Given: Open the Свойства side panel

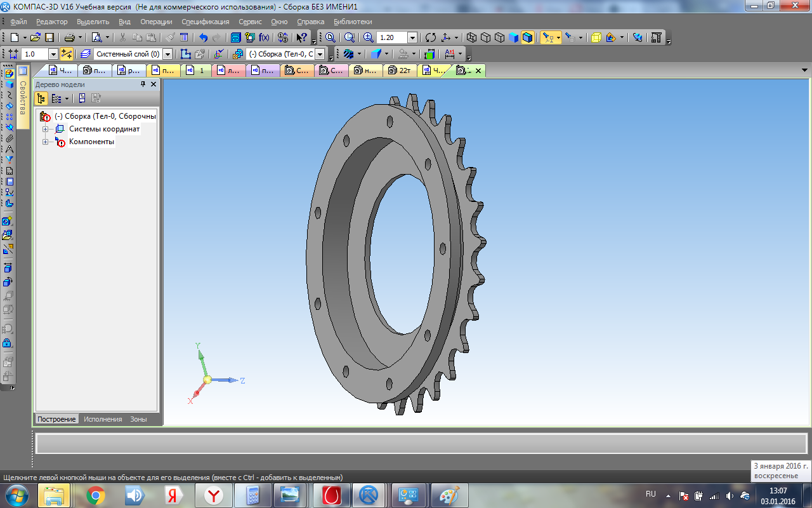Looking at the screenshot, I should (x=23, y=98).
